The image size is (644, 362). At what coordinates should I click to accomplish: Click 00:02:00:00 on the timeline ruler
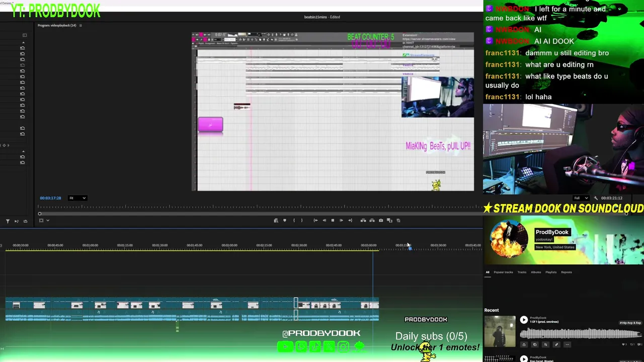[229, 245]
